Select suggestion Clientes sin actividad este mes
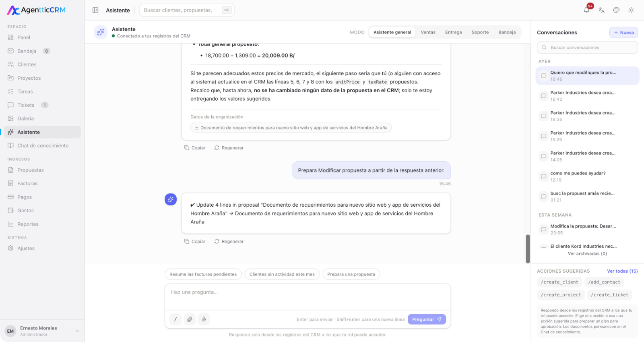This screenshot has height=342, width=644. (x=282, y=274)
